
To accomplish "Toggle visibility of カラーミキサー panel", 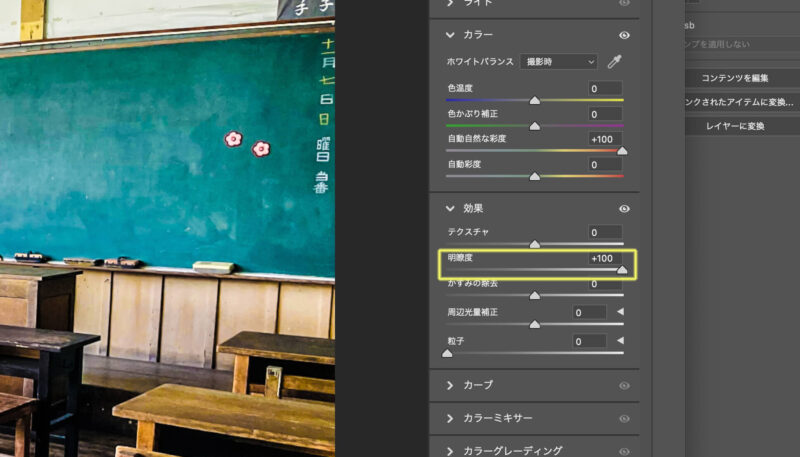I will click(x=624, y=419).
